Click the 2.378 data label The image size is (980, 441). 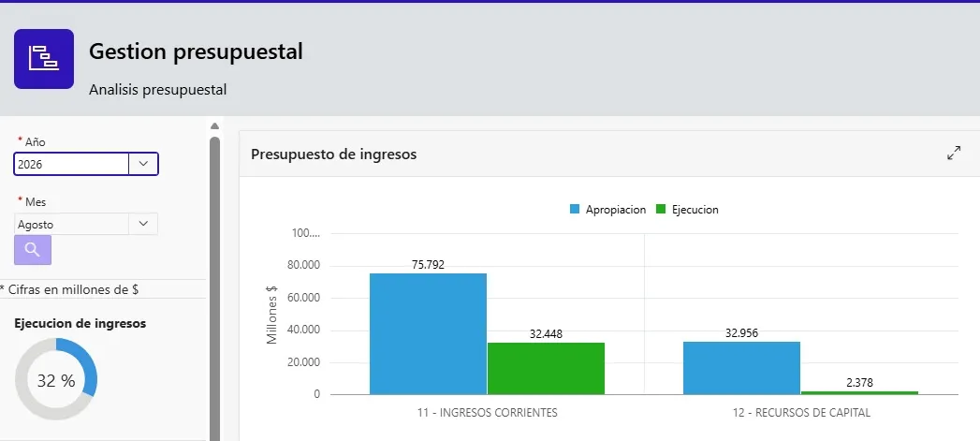859,383
